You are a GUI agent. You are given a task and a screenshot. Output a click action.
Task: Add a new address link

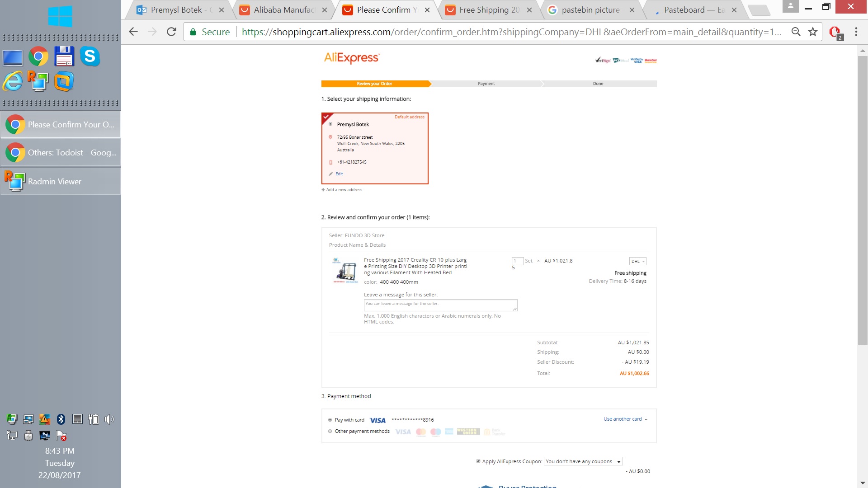point(344,190)
